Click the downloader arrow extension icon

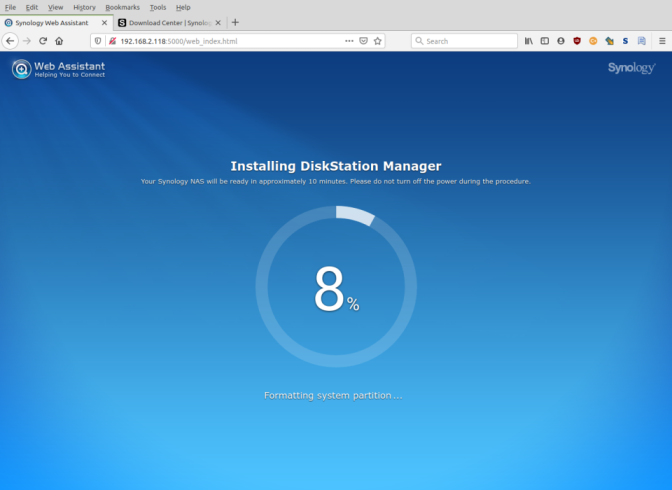(609, 41)
